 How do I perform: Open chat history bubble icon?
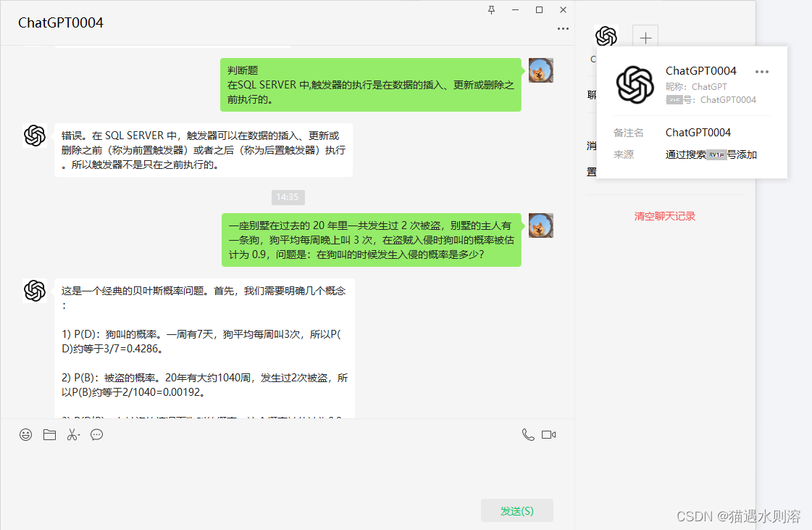pyautogui.click(x=97, y=434)
